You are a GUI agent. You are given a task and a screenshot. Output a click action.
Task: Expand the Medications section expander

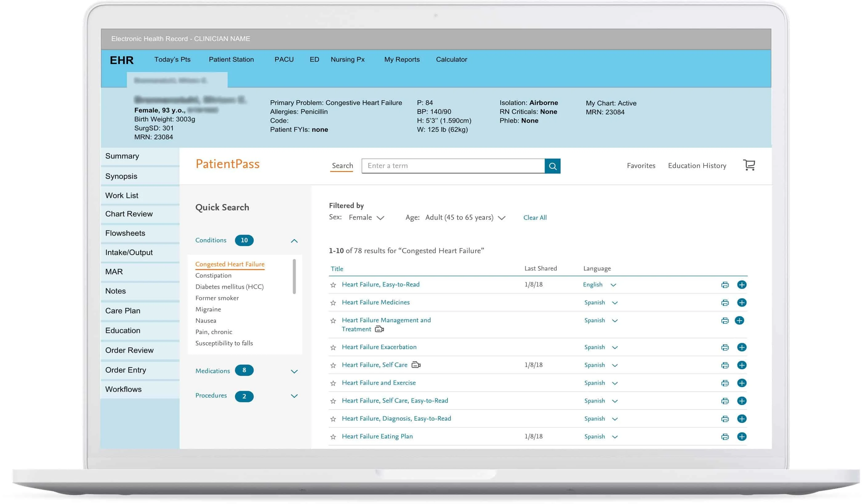pos(294,371)
